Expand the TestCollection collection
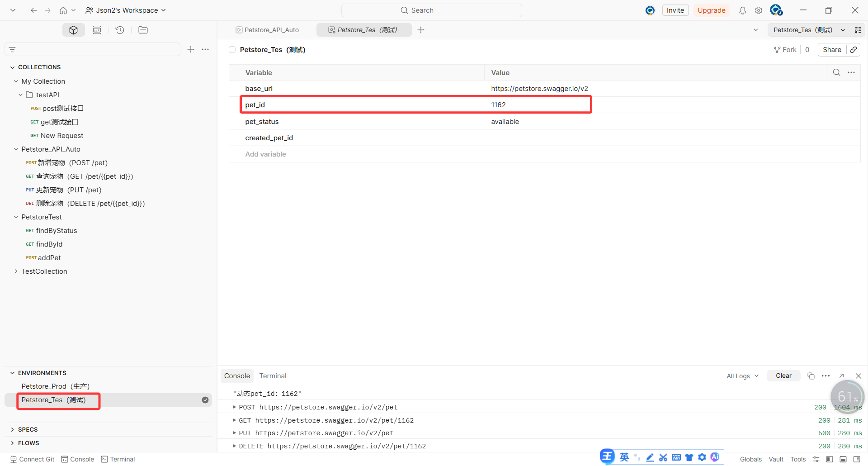Image resolution: width=868 pixels, height=466 pixels. 16,271
